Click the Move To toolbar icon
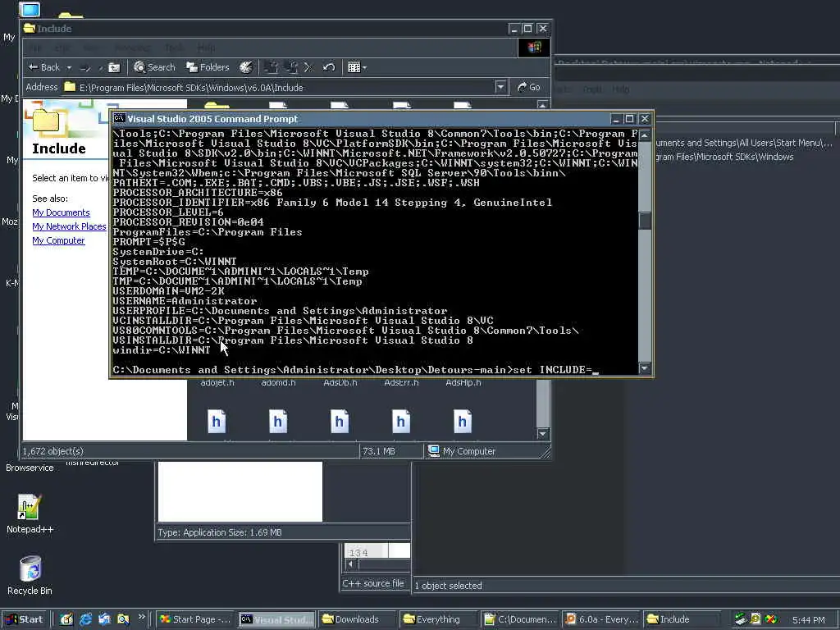 tap(271, 67)
